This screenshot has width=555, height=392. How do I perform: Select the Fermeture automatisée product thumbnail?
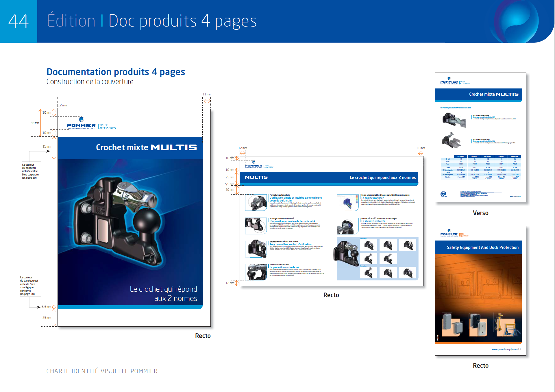(x=256, y=202)
